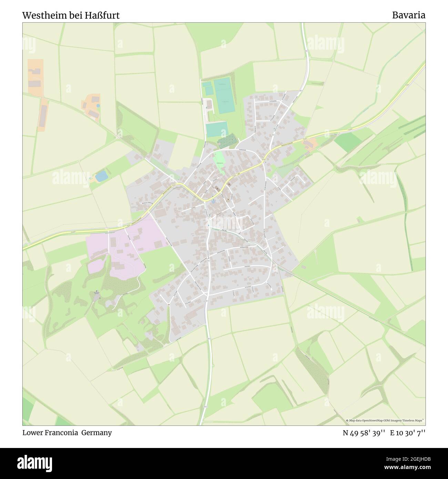Click the 'Bavaria' label at top right
This screenshot has width=448, height=479.
click(x=408, y=15)
